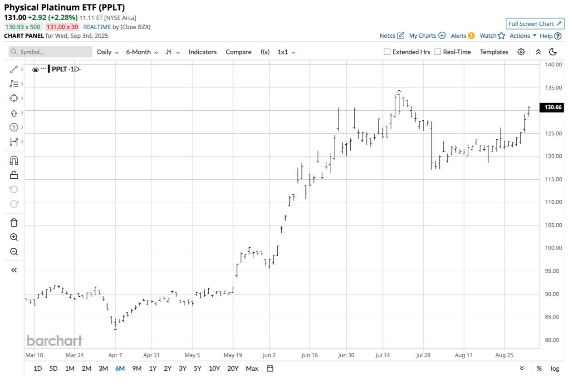Expand the shapes tool submenu arrow
Image resolution: width=573 pixels, height=392 pixels.
coord(22,98)
